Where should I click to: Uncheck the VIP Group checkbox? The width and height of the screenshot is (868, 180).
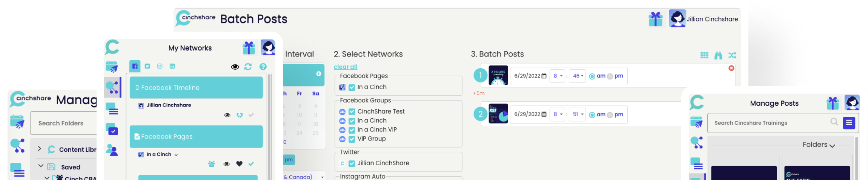pos(352,139)
